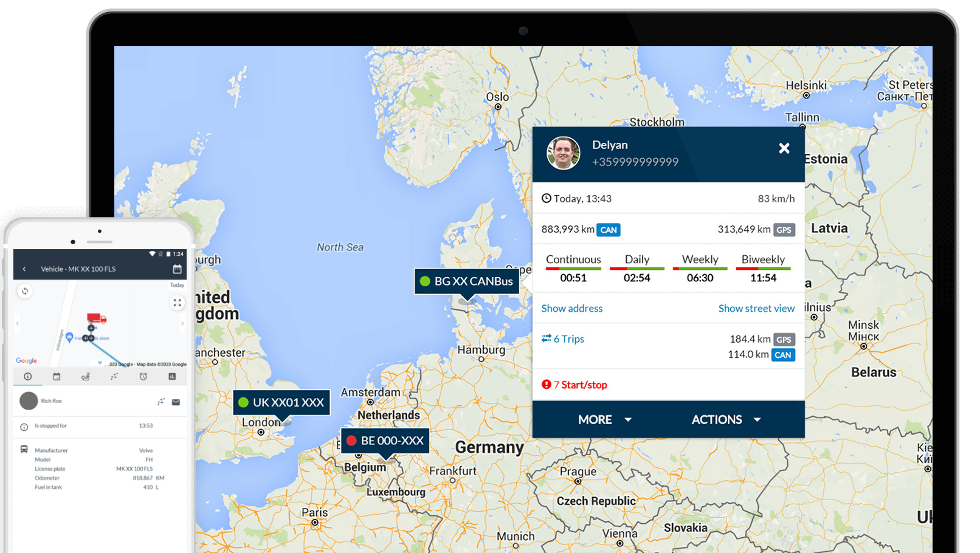Screen dimensions: 980x553
Task: Switch to the statistics tab on mobile app
Action: click(171, 377)
